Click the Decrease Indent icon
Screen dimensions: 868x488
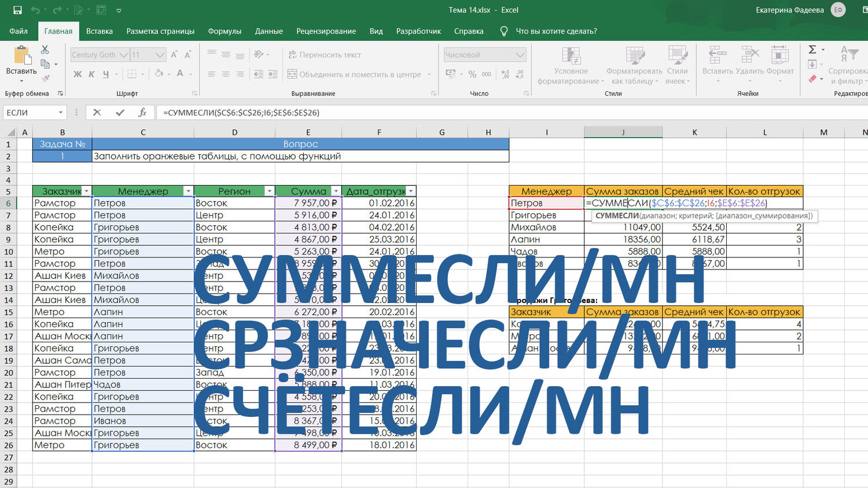259,74
